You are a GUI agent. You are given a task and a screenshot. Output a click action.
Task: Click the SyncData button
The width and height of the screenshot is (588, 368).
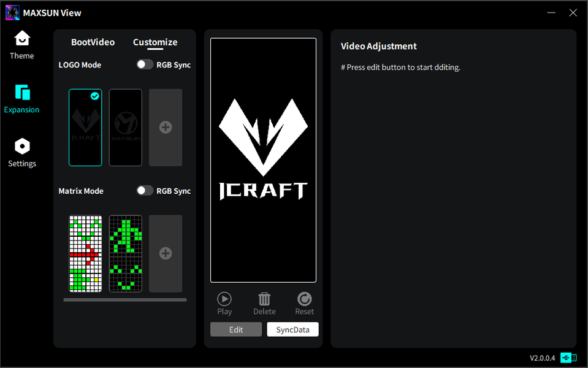coord(293,329)
